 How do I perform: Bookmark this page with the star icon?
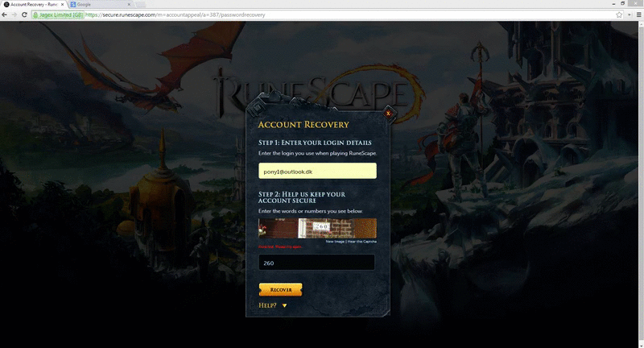[619, 14]
